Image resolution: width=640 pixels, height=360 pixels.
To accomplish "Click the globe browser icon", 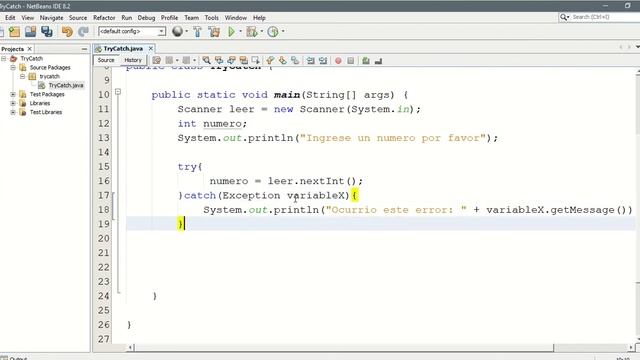I will tap(177, 31).
